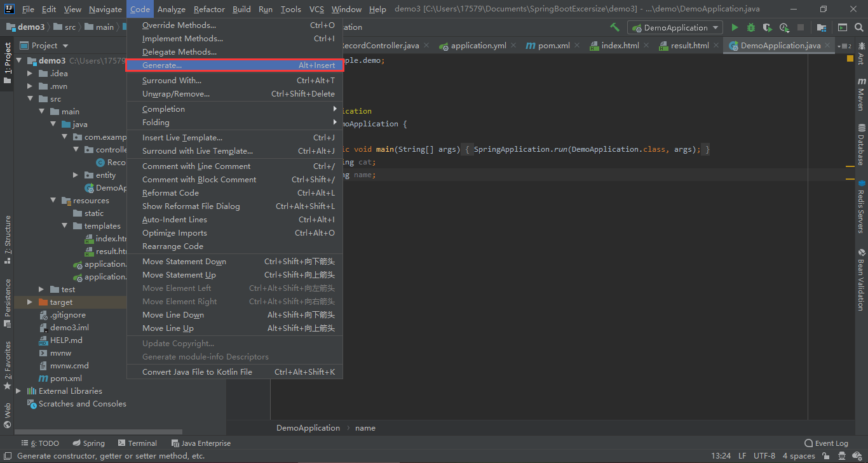Open the VCS menu

point(316,9)
